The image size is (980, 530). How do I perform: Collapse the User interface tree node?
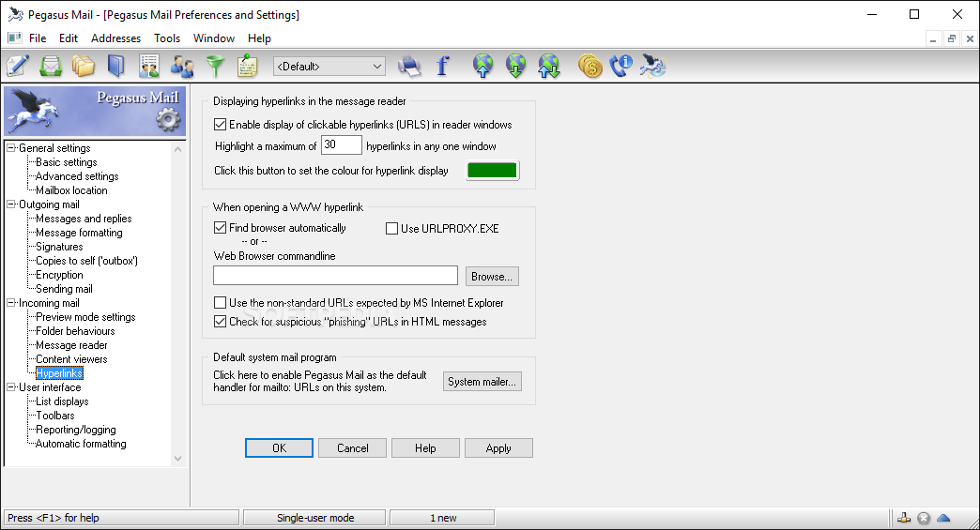[11, 387]
